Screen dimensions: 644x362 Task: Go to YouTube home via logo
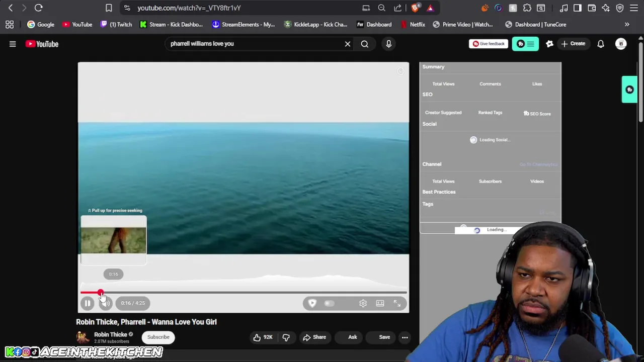[x=42, y=44]
